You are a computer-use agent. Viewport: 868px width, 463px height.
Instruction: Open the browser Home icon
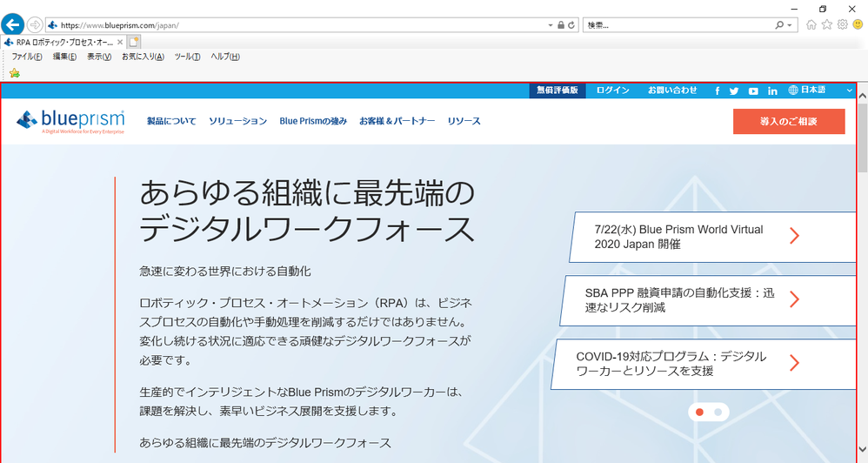[811, 25]
